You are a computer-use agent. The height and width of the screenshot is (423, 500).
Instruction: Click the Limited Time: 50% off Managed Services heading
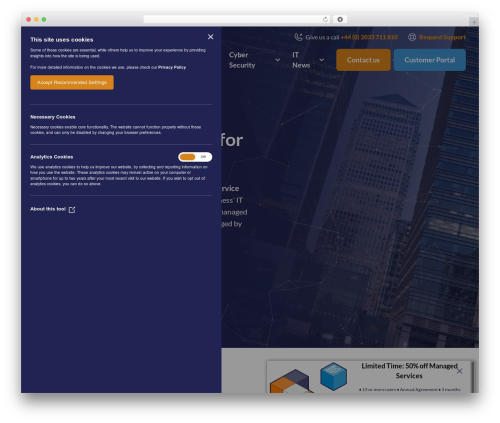coord(409,371)
